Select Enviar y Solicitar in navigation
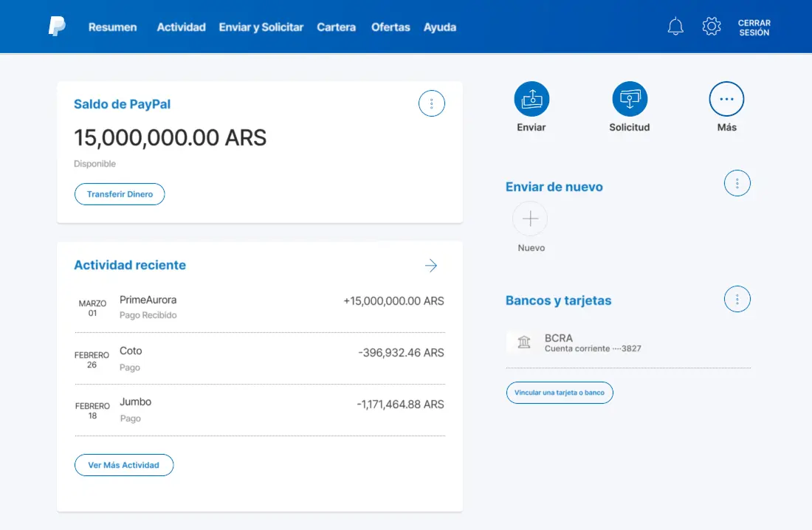The width and height of the screenshot is (812, 530). [261, 27]
